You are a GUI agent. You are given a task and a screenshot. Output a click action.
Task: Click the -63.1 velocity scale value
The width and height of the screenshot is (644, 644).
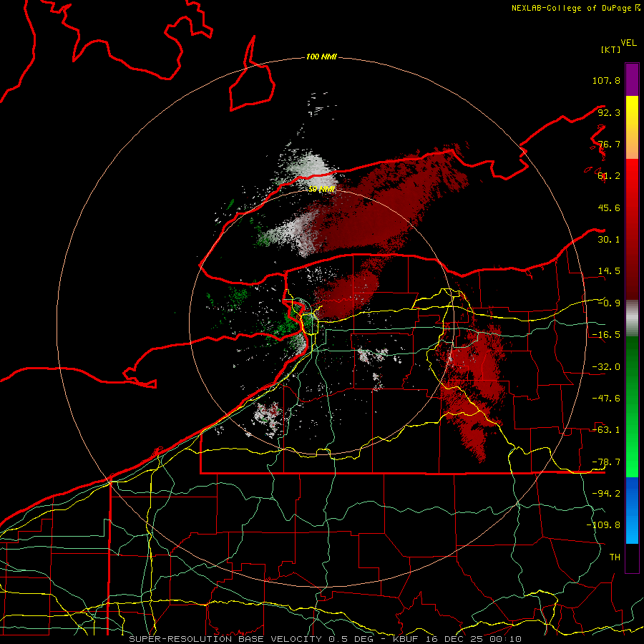(x=606, y=430)
